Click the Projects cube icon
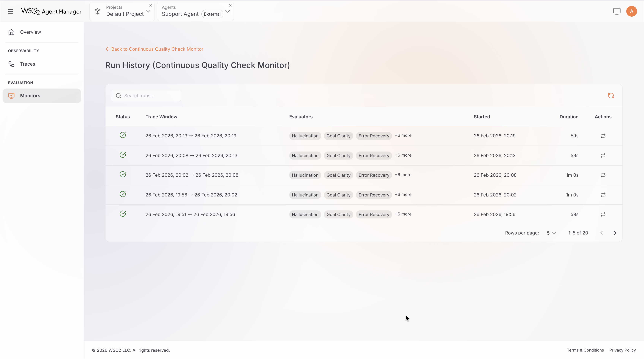This screenshot has height=359, width=644. [97, 11]
